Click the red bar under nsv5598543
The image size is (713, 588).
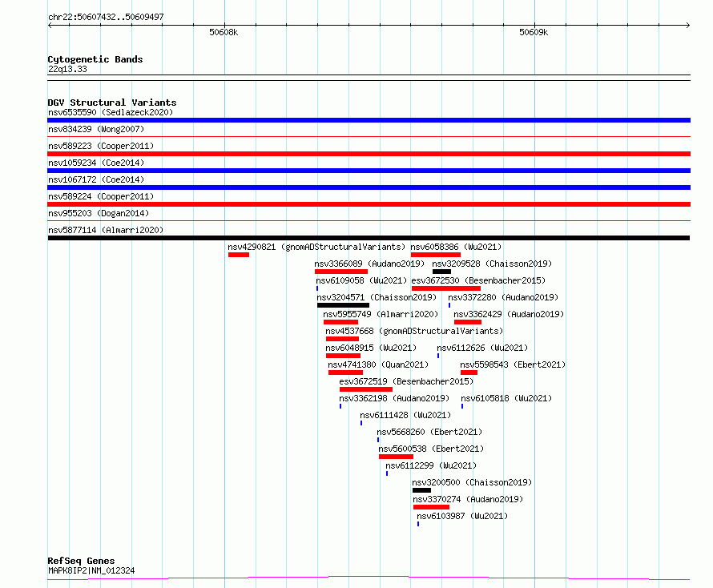pos(469,373)
